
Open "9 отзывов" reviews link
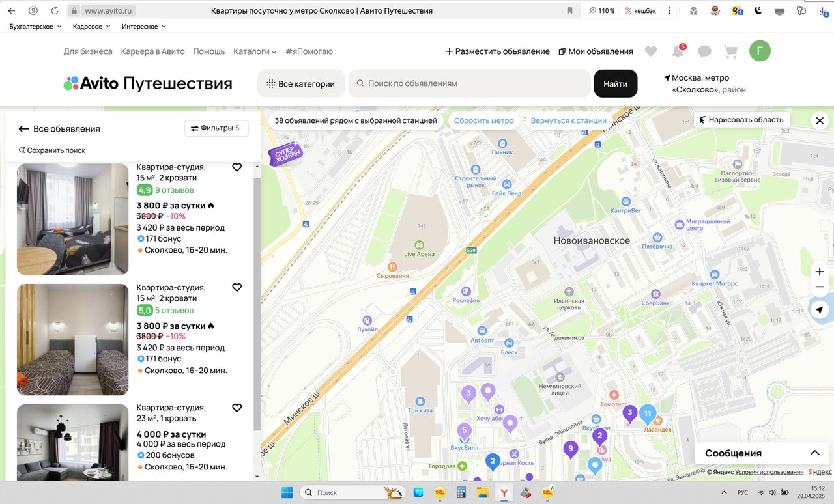click(174, 190)
